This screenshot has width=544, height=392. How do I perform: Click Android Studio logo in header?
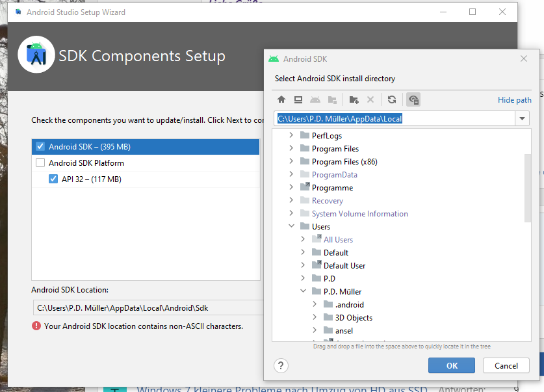tap(36, 55)
